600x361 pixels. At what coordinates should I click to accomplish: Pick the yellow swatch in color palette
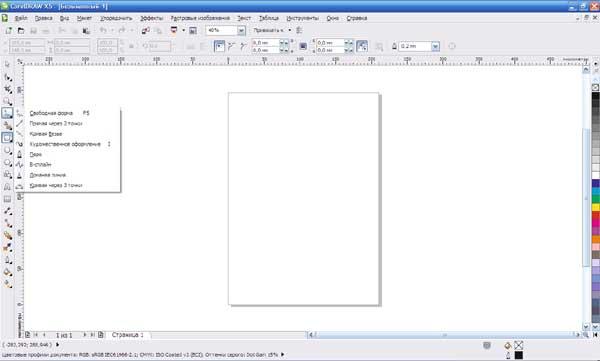coord(595,207)
